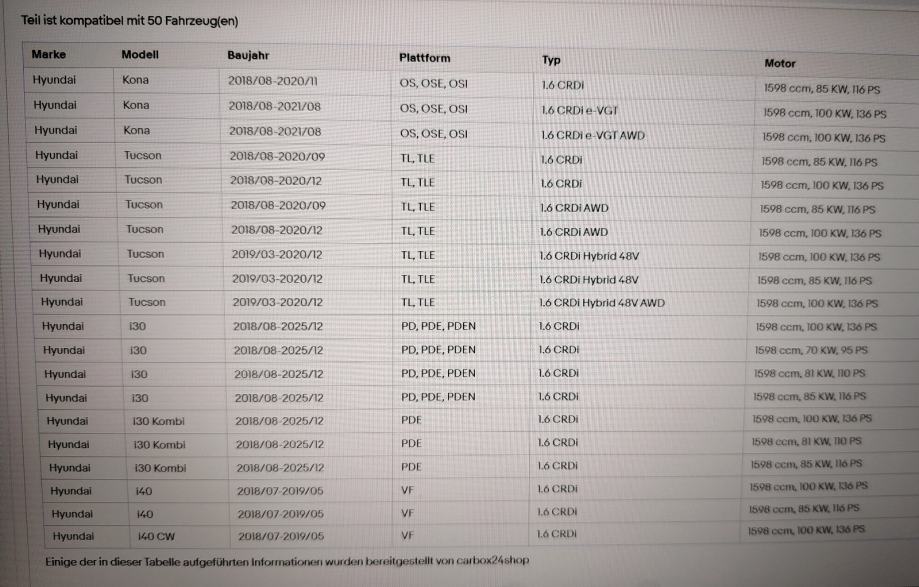Click the 'Modell' column header
This screenshot has height=587, width=919.
click(x=140, y=54)
